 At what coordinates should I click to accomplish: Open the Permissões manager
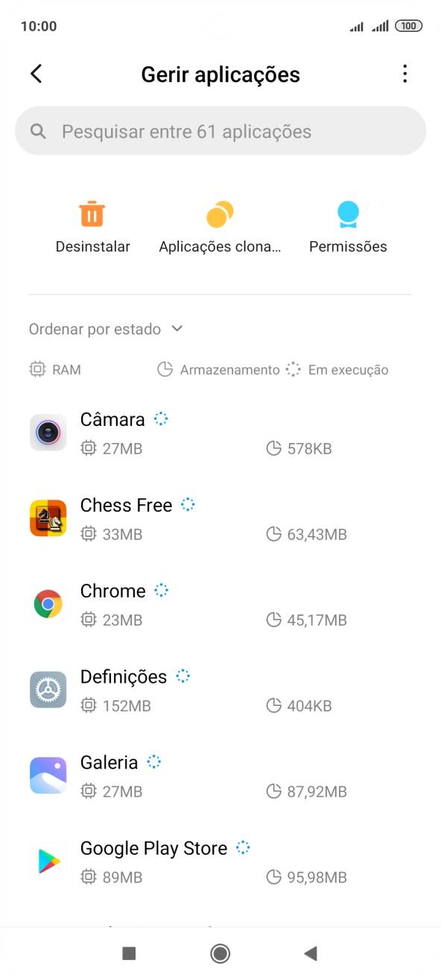[347, 224]
